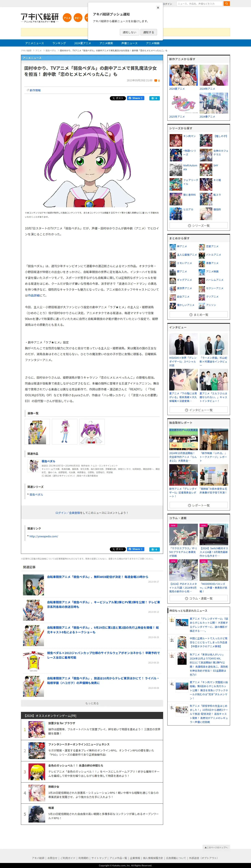Open the 弱虫ペダル related work title

(x=49, y=461)
